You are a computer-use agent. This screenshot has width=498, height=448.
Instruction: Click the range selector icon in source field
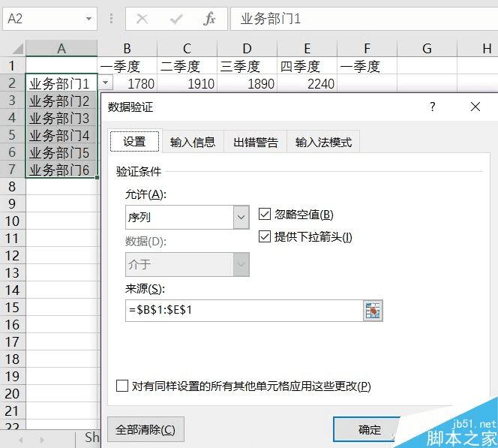tap(373, 311)
